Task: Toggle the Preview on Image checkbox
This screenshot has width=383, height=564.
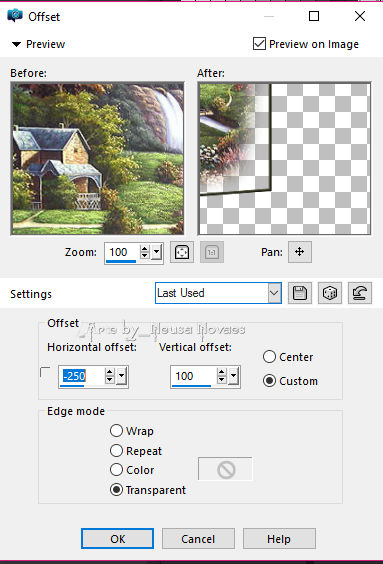Action: [259, 44]
